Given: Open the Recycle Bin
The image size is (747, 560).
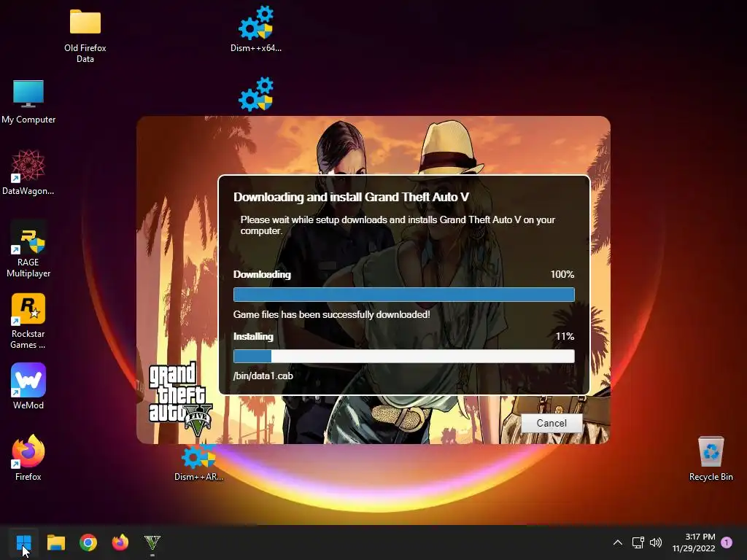Looking at the screenshot, I should point(711,459).
